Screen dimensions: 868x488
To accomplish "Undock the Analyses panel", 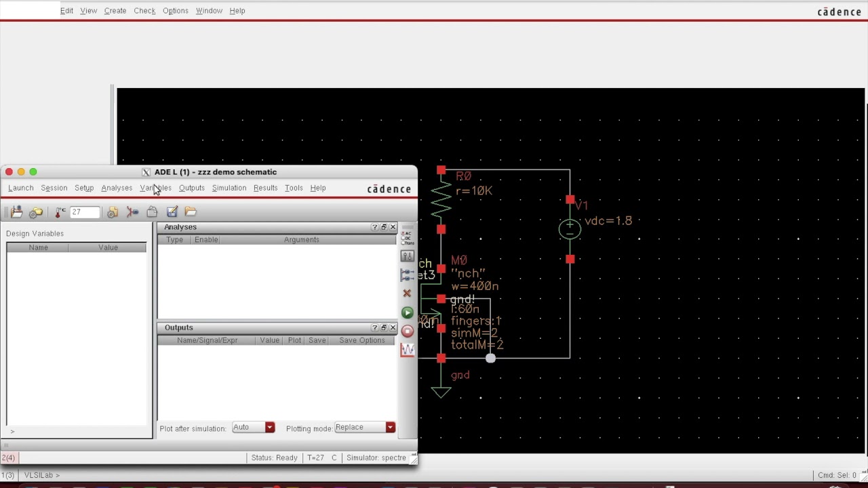I will tap(384, 227).
